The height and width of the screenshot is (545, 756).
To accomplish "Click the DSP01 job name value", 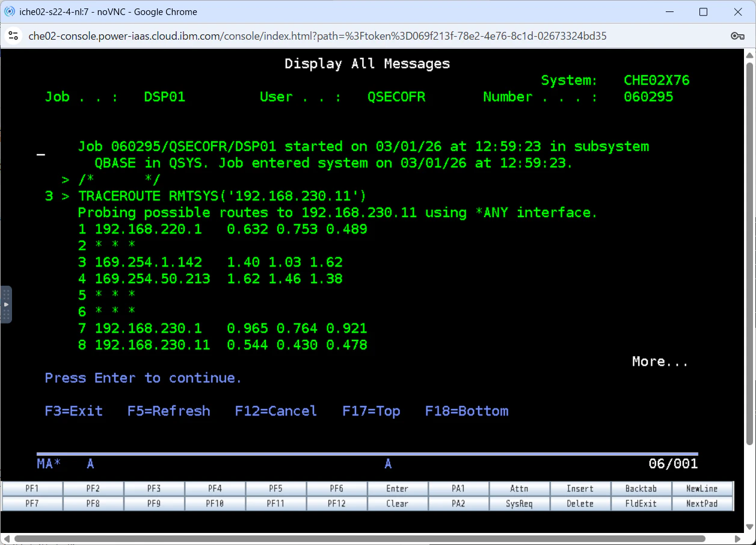I will pos(165,97).
